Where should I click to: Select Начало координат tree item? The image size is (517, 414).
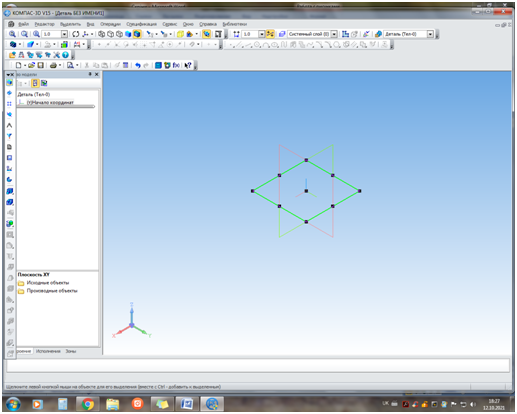click(50, 102)
